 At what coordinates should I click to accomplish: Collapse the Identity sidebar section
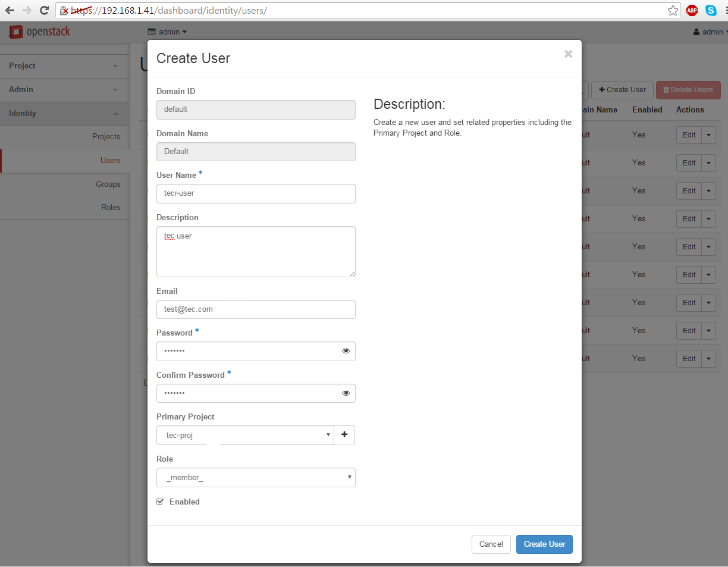pyautogui.click(x=65, y=114)
